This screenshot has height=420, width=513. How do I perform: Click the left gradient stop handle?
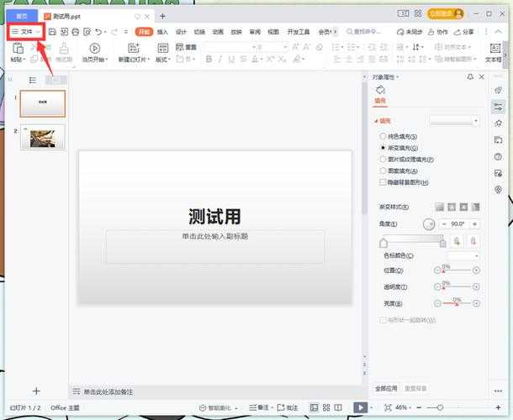383,243
